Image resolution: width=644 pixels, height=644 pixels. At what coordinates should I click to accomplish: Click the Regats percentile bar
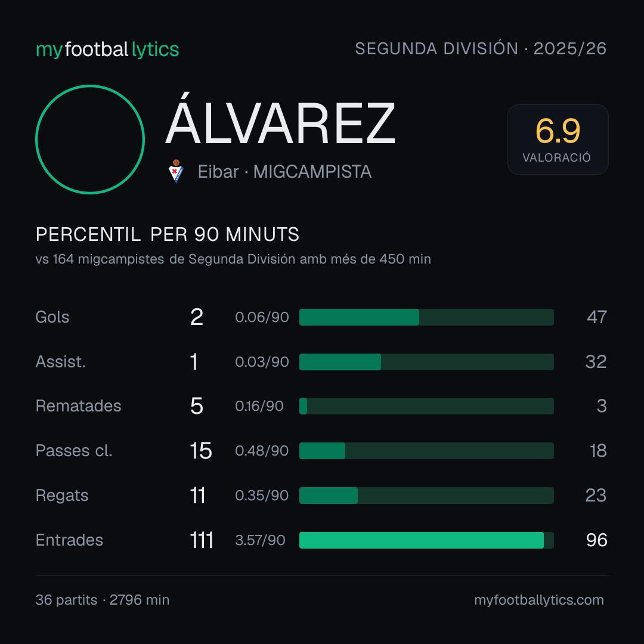point(426,496)
